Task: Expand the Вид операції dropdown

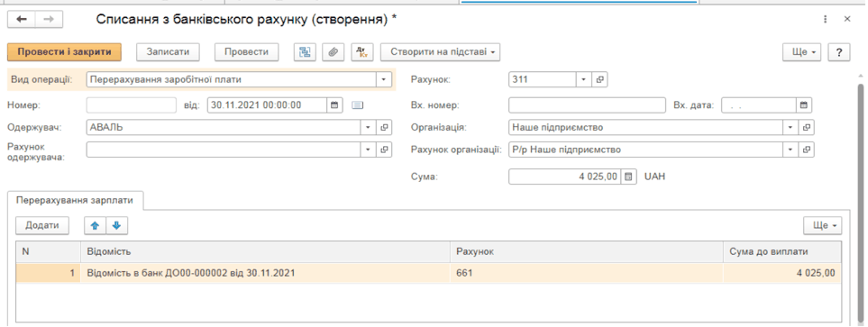Action: point(384,79)
